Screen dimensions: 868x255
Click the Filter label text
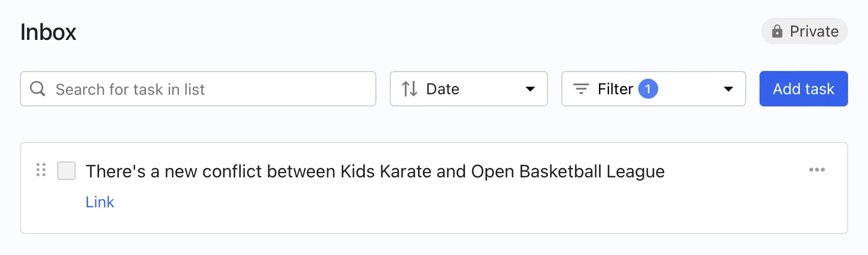(x=615, y=89)
